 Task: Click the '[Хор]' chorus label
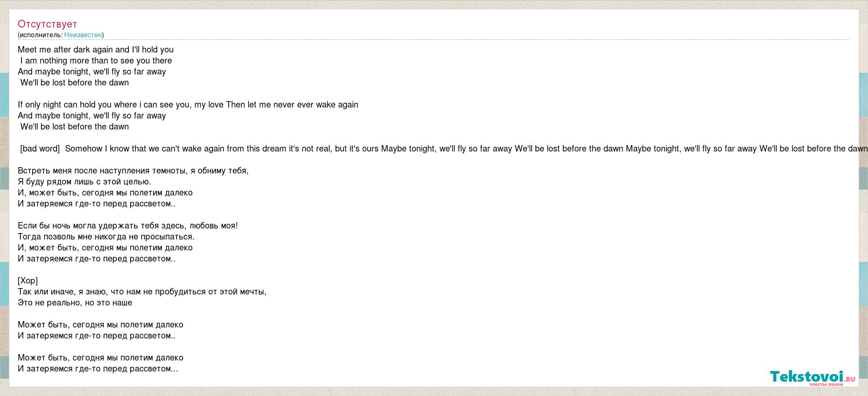point(28,281)
